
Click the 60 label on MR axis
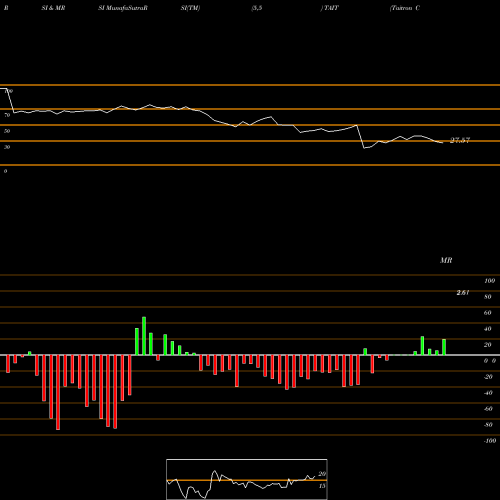(x=488, y=313)
